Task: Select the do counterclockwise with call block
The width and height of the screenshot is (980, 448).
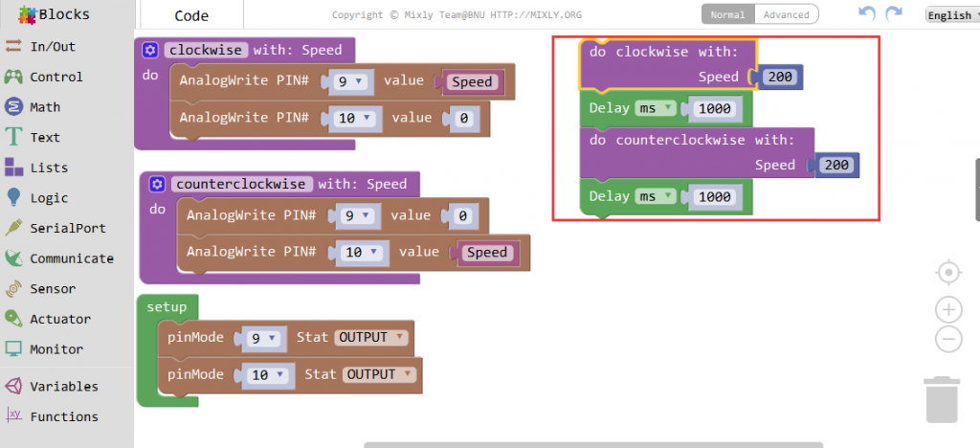Action: tap(696, 152)
